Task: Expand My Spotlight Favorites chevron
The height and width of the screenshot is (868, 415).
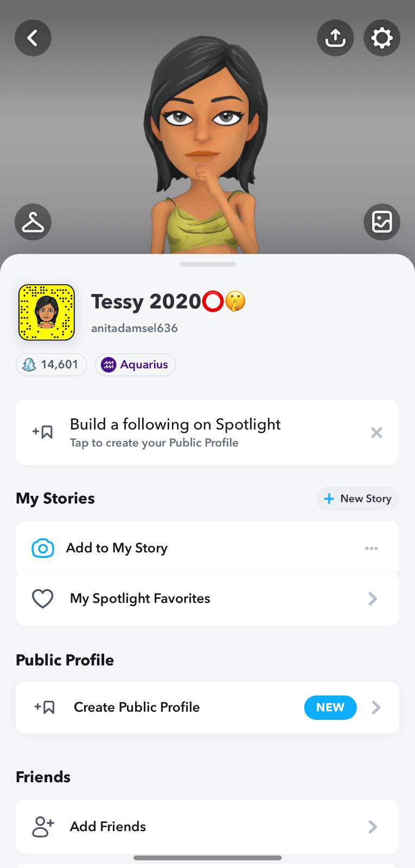Action: pos(373,598)
